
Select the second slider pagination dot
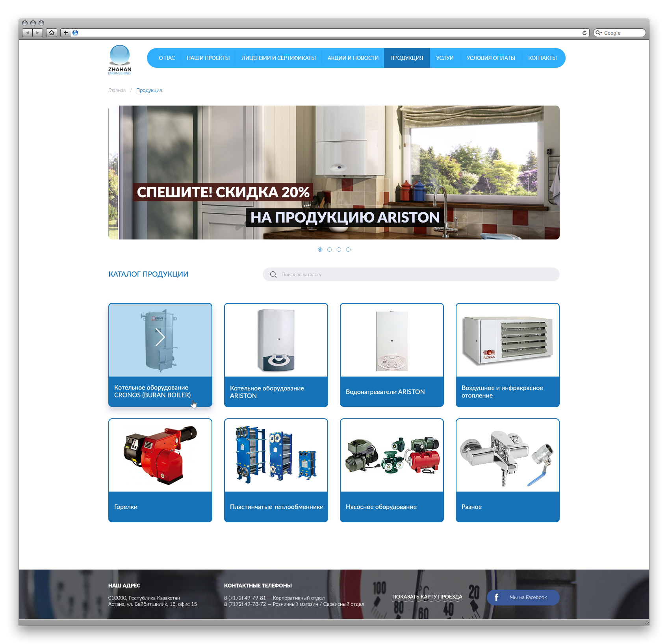click(329, 249)
